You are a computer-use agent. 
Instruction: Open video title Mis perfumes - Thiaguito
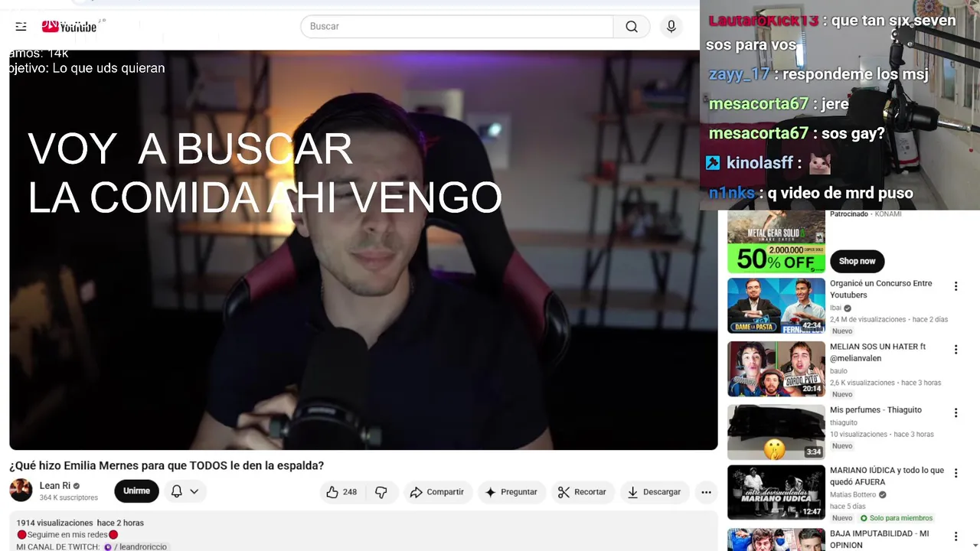point(876,410)
